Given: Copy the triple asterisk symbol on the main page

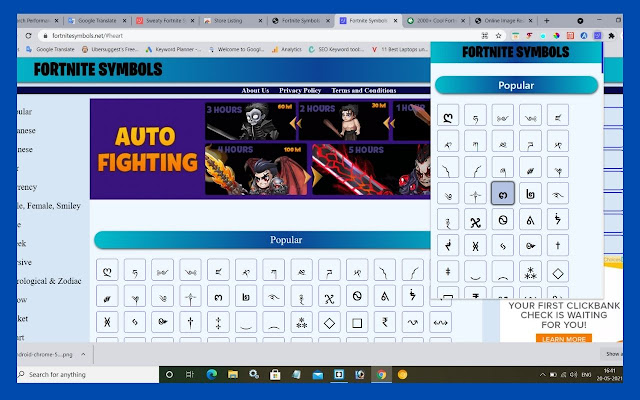Looking at the screenshot, I should pos(301,322).
